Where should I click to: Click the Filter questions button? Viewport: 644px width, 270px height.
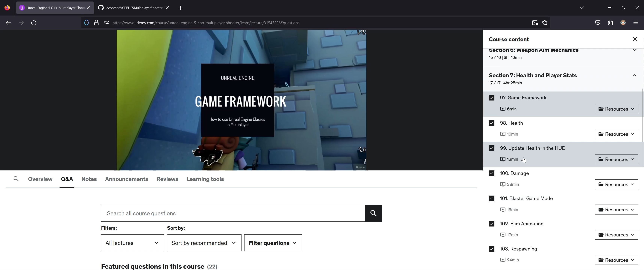tap(273, 243)
